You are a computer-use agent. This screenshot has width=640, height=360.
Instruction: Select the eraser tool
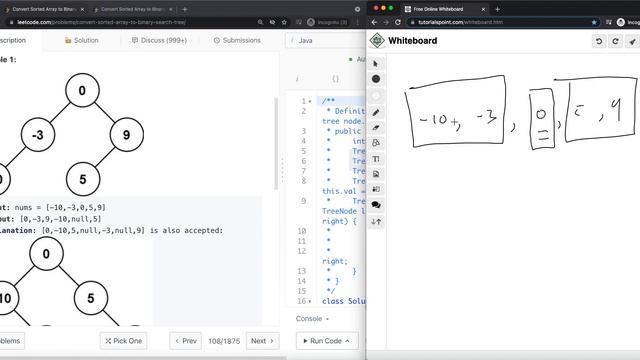[376, 128]
